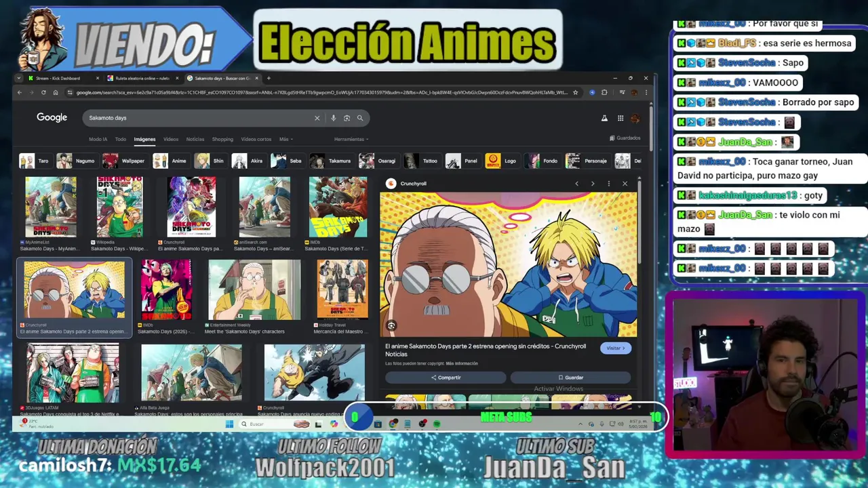Screen dimensions: 868x488
Task: Close the Crunchyroll image preview panel
Action: [625, 184]
